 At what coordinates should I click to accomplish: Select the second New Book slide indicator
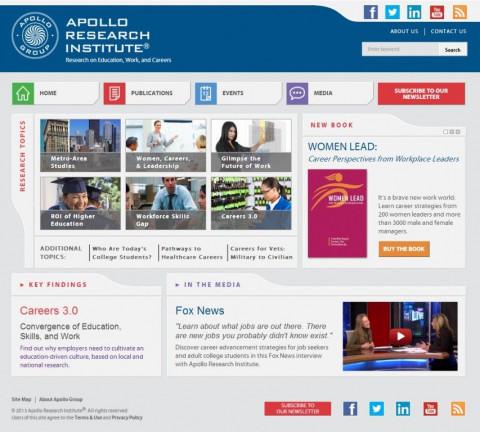[x=452, y=132]
